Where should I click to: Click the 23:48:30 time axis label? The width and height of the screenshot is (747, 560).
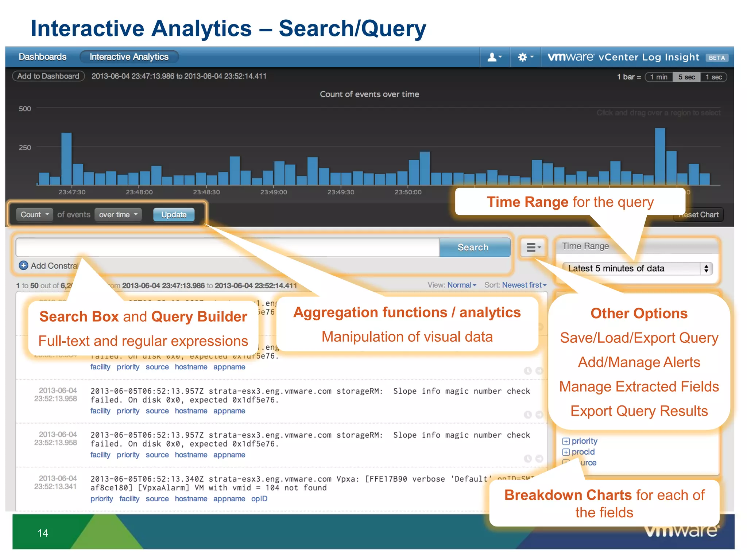pos(206,192)
